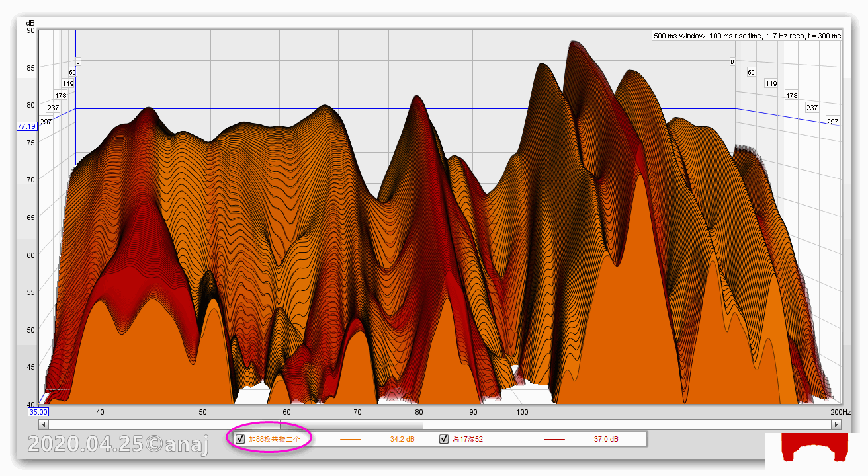The image size is (868, 476).
Task: Click the horizontal scrollbar left arrow
Action: point(43,424)
